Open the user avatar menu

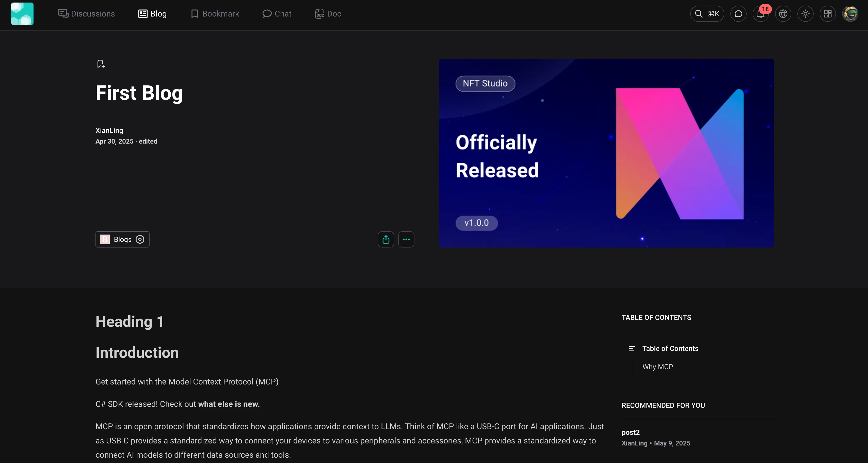(850, 14)
